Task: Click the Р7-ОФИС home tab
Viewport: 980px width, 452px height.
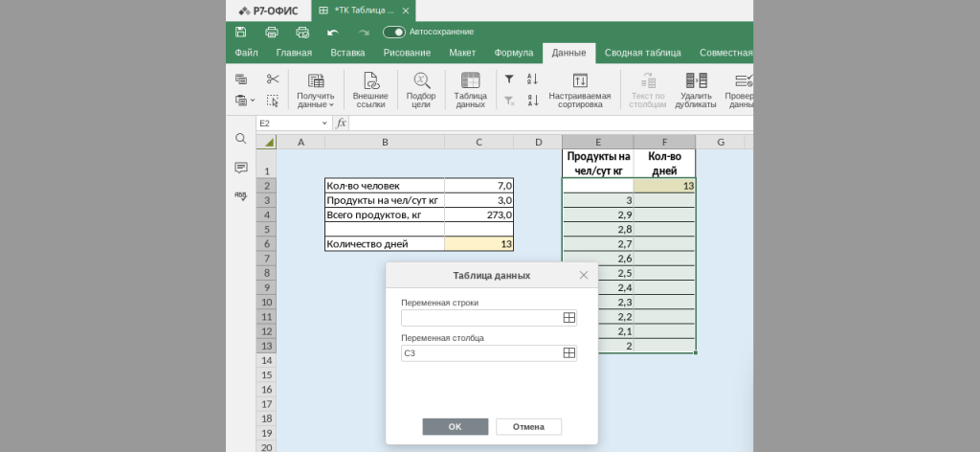Action: click(x=268, y=11)
